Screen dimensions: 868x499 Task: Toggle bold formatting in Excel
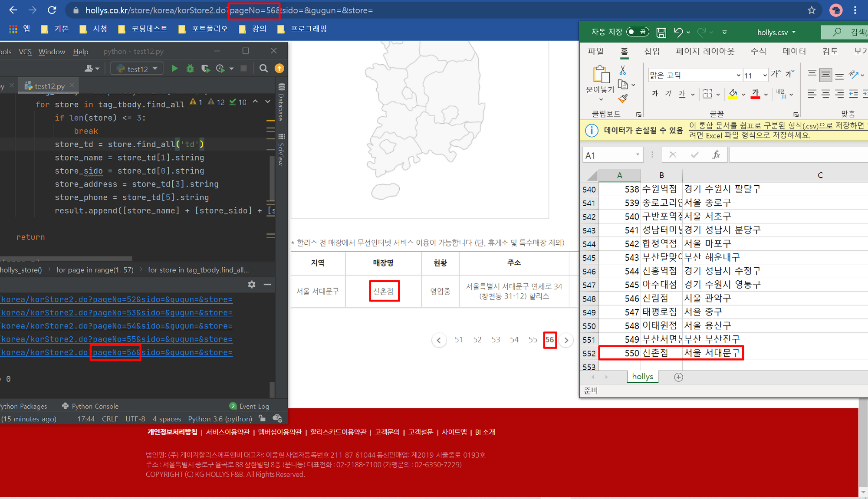pyautogui.click(x=655, y=93)
